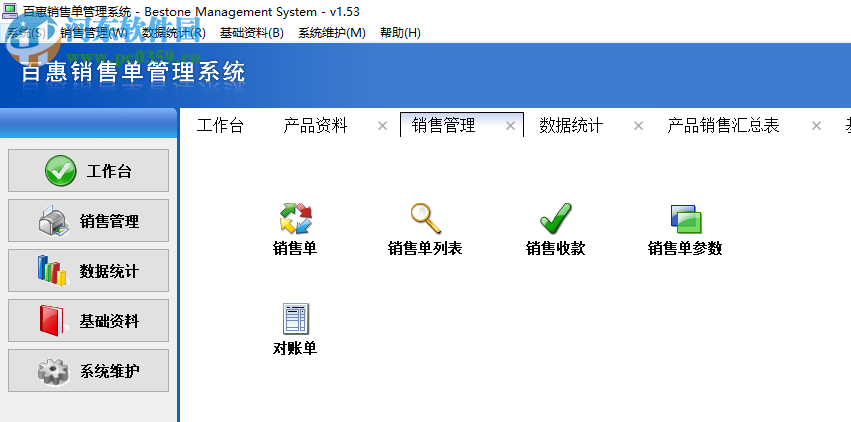Image resolution: width=851 pixels, height=422 pixels.
Task: Click the 数据统计 sidebar button
Action: coord(88,270)
